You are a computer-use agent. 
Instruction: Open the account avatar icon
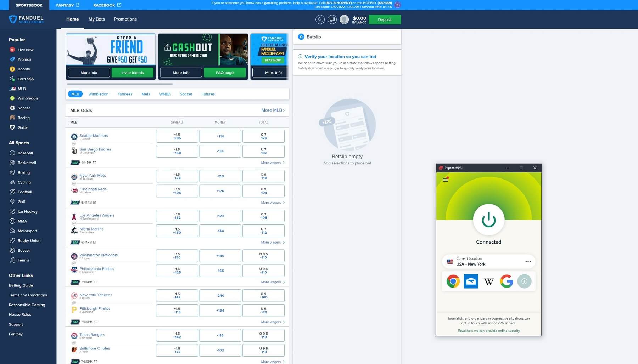(344, 19)
